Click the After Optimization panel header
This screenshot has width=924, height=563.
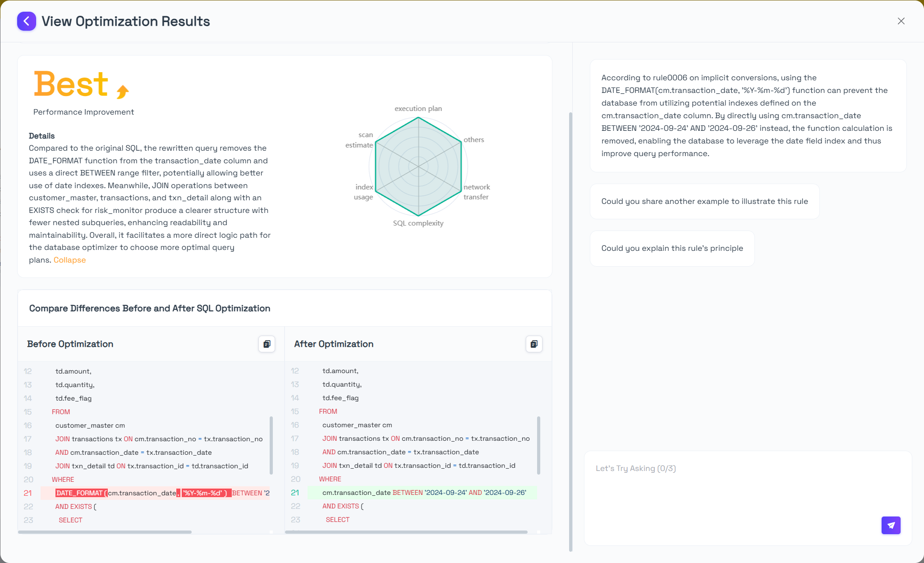[334, 344]
